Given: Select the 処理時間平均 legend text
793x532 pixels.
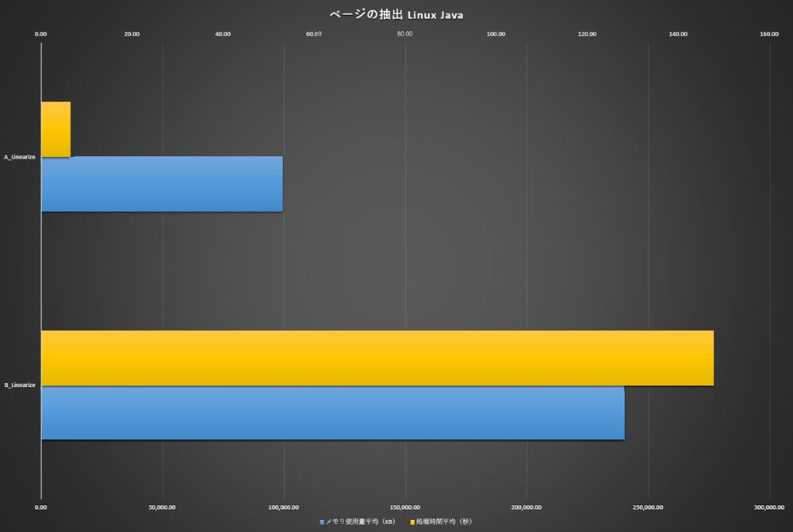Looking at the screenshot, I should pyautogui.click(x=444, y=522).
